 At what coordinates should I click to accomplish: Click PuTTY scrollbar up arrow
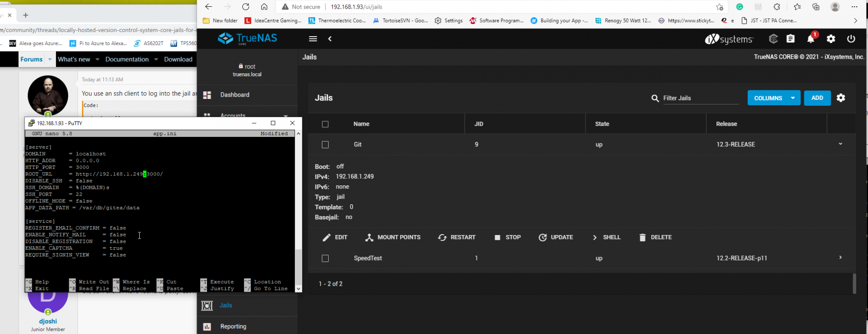pyautogui.click(x=298, y=134)
